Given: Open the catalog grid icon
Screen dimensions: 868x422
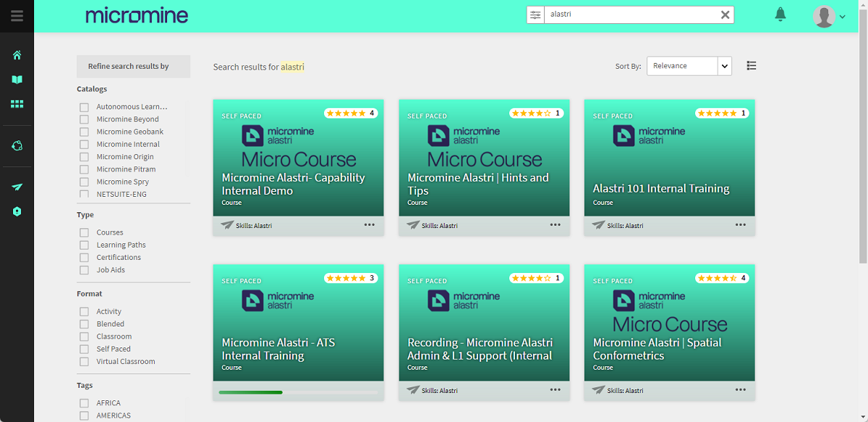Looking at the screenshot, I should [17, 104].
